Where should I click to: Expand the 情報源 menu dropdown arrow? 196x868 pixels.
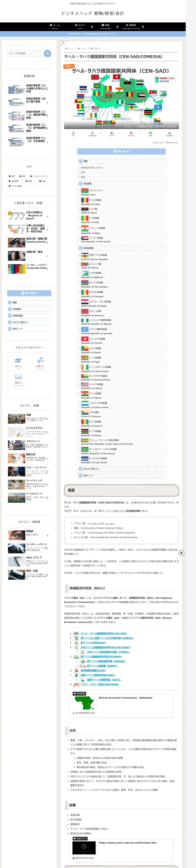coord(143,27)
